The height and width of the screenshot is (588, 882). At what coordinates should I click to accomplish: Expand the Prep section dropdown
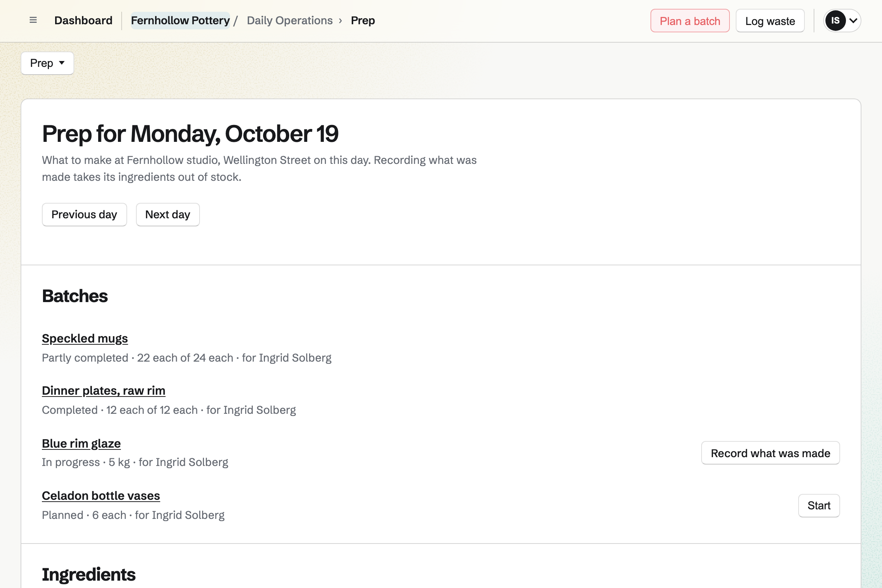(x=47, y=63)
